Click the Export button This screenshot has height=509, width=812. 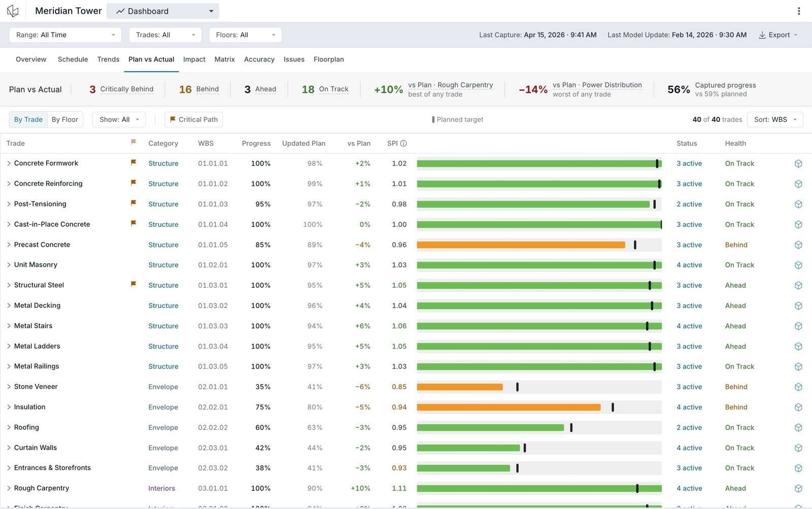tap(778, 35)
